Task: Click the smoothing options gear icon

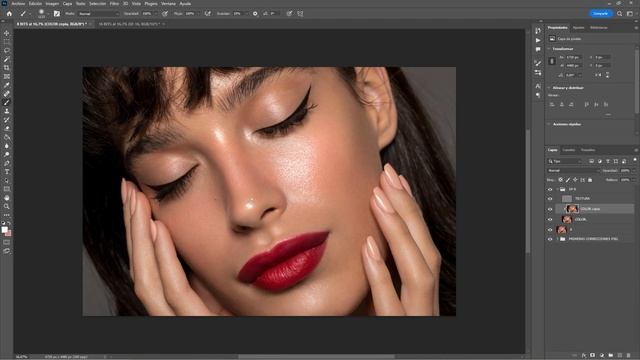Action: (255, 13)
